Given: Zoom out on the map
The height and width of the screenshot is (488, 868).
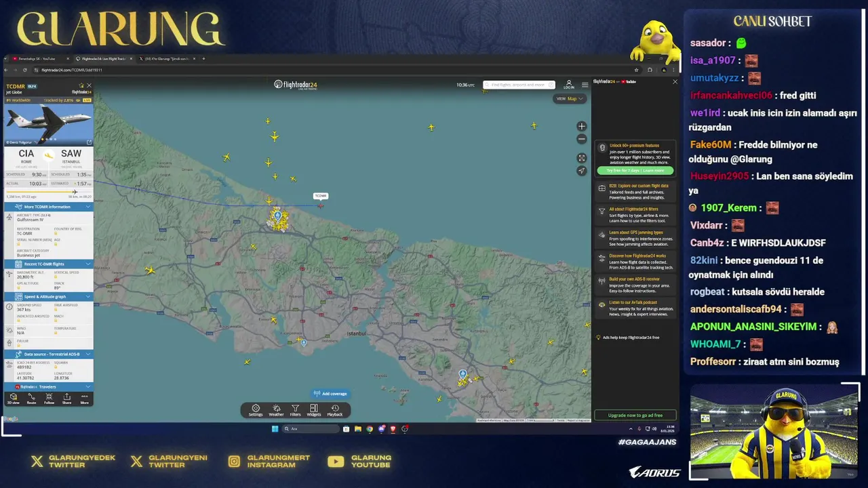Looking at the screenshot, I should pyautogui.click(x=581, y=139).
